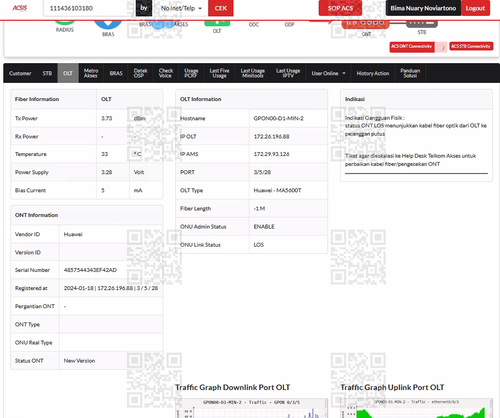500x418 pixels.
Task: Click the ACSIS logo
Action: pyautogui.click(x=20, y=8)
